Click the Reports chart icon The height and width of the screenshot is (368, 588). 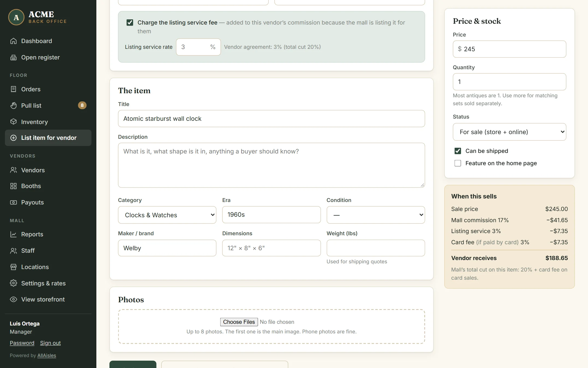[x=13, y=234]
